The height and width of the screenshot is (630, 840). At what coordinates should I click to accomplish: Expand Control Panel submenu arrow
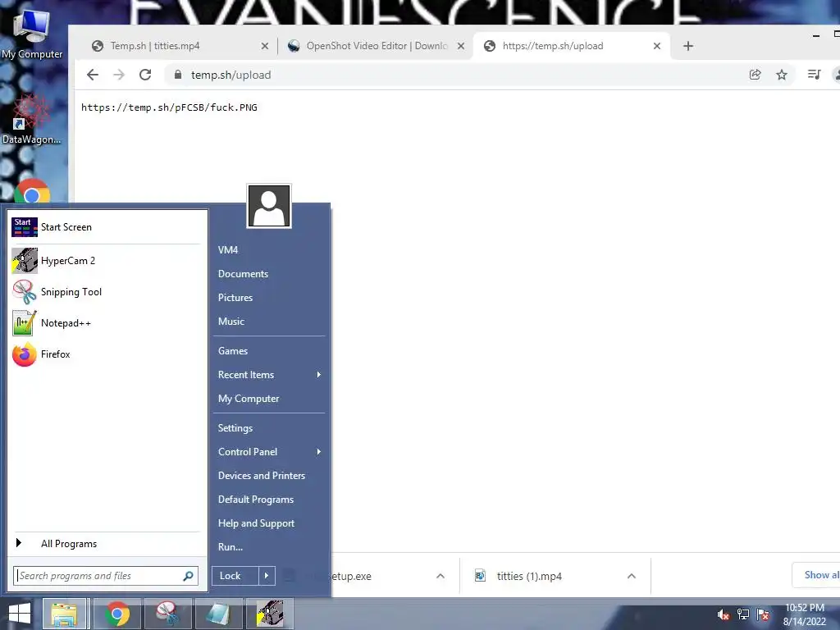[319, 452]
